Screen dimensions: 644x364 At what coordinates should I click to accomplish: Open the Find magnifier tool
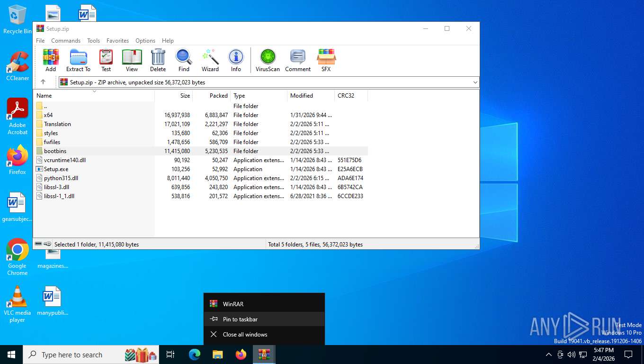pyautogui.click(x=184, y=60)
